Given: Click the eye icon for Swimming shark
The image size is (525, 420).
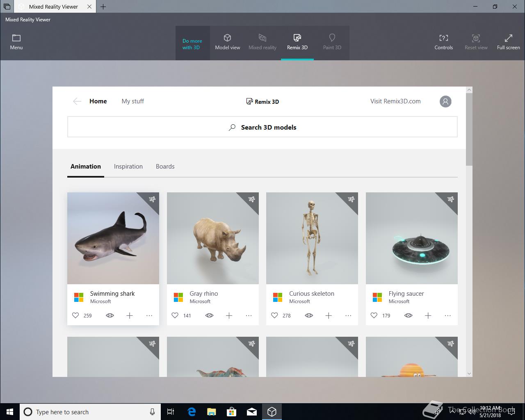Looking at the screenshot, I should click(x=110, y=315).
